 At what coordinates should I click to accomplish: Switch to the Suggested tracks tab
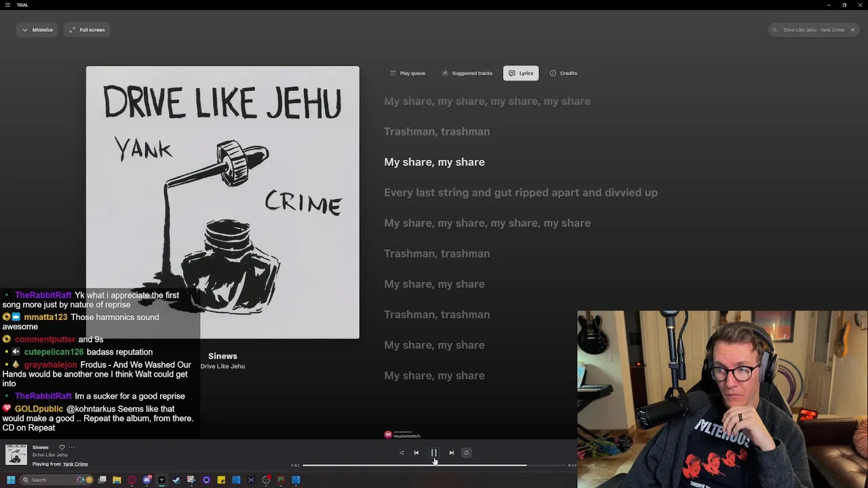pos(467,73)
